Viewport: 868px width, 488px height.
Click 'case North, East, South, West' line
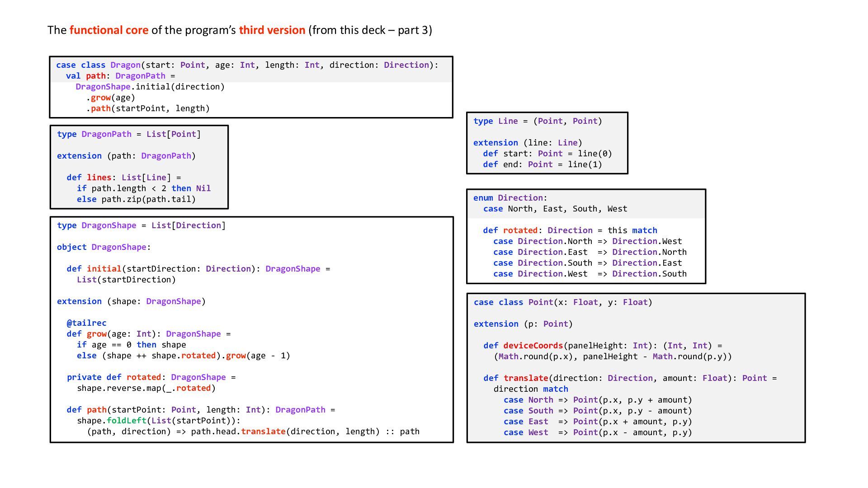(x=555, y=209)
